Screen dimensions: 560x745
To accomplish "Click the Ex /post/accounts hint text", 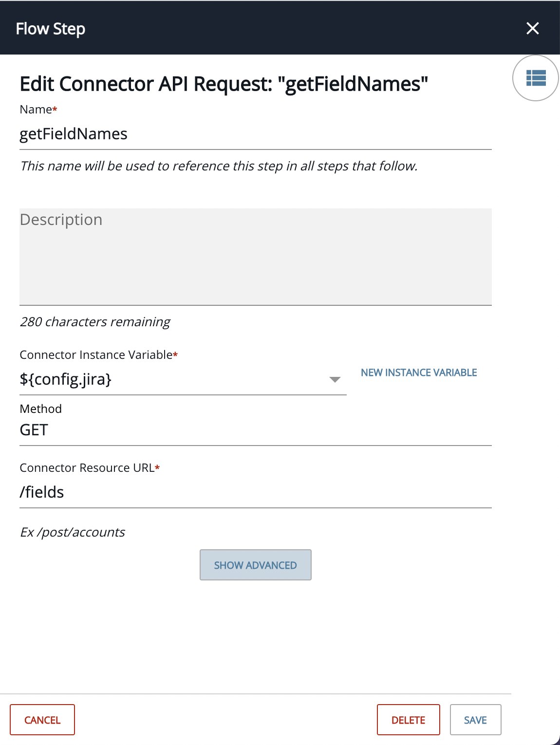I will click(x=73, y=532).
